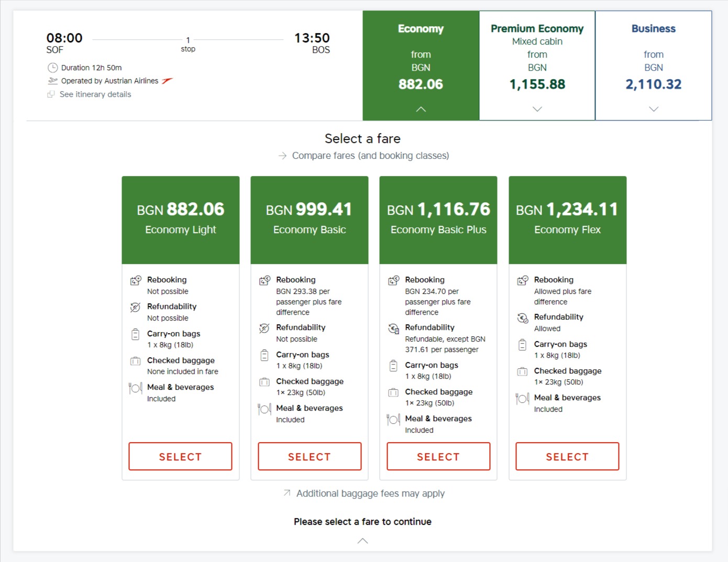
Task: Select the Economy Light fare
Action: [x=180, y=456]
